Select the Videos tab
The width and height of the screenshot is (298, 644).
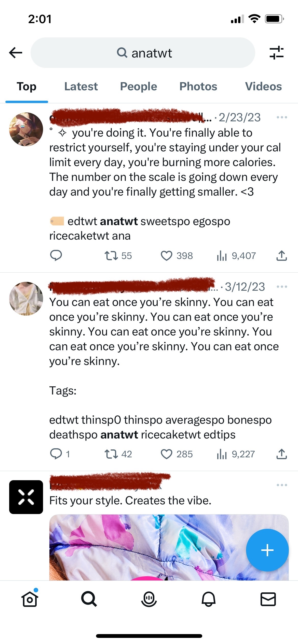263,86
